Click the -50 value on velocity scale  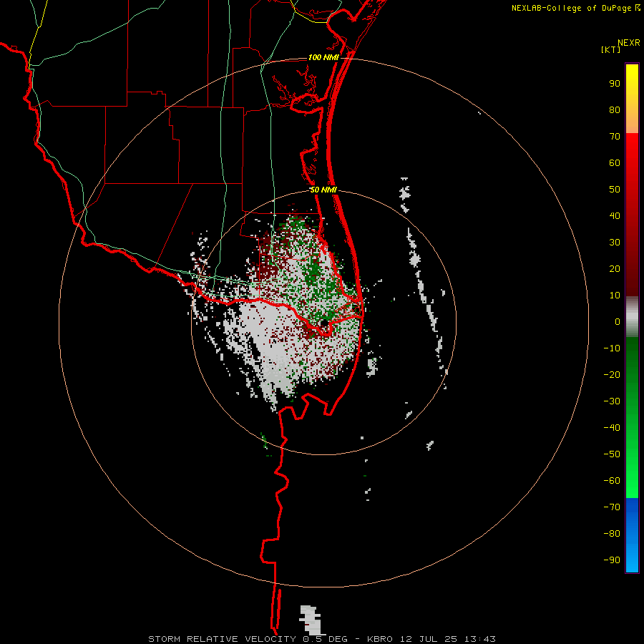click(x=612, y=454)
